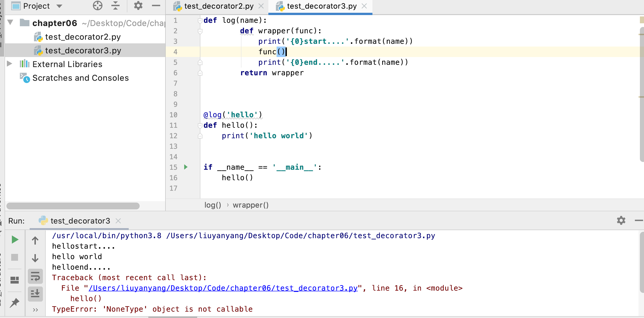
Task: Click line number 10 in the gutter
Action: [x=173, y=115]
